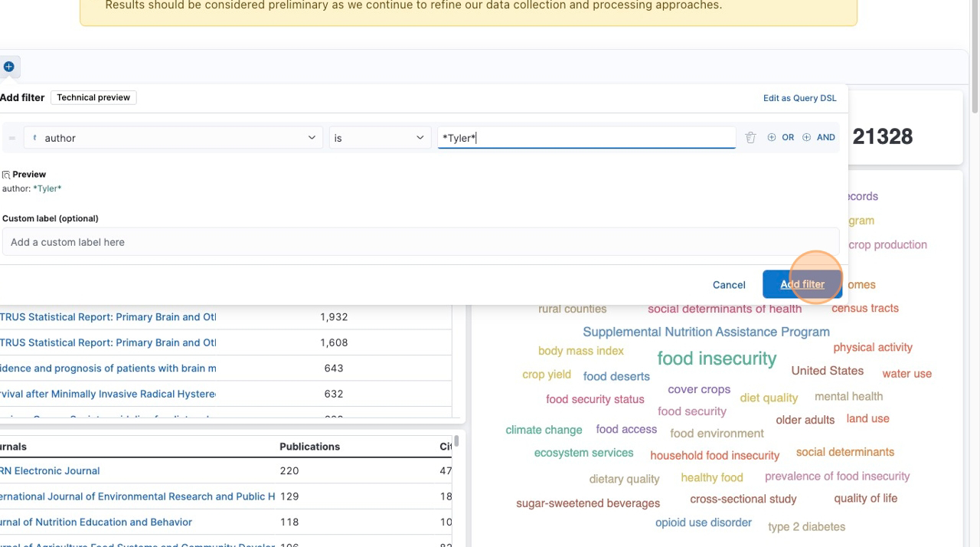The width and height of the screenshot is (980, 547).
Task: Open Journal of Nutrition Education and Behavior link
Action: click(96, 522)
